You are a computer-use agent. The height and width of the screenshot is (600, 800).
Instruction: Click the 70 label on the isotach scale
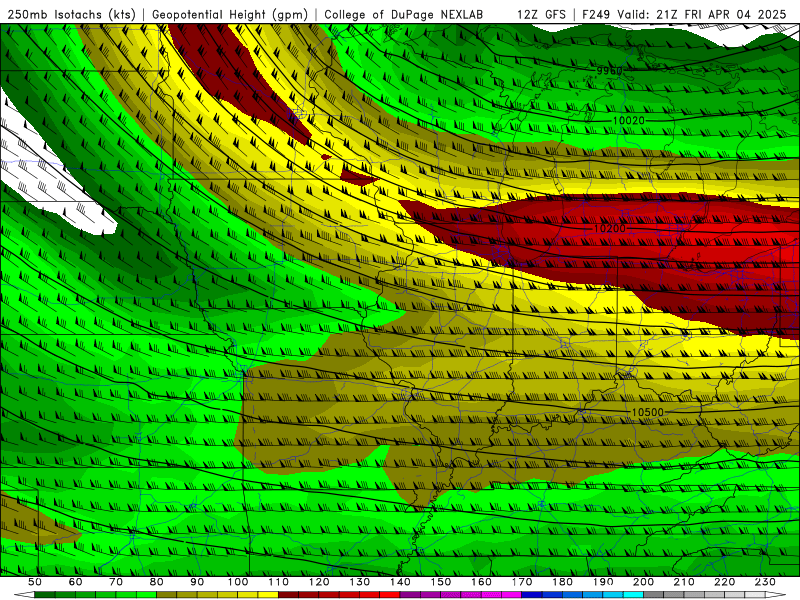click(x=116, y=582)
